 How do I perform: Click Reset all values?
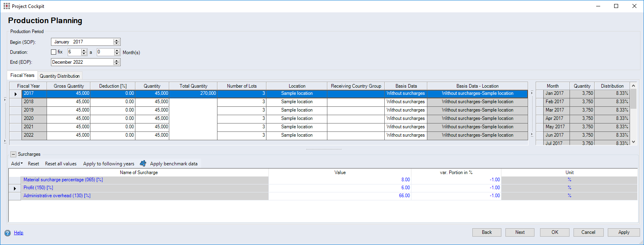(61, 164)
